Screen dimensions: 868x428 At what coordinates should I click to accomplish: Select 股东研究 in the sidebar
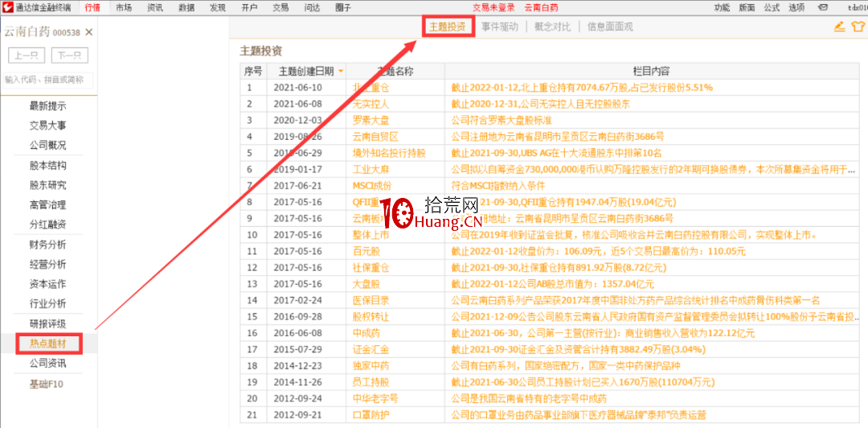point(48,185)
